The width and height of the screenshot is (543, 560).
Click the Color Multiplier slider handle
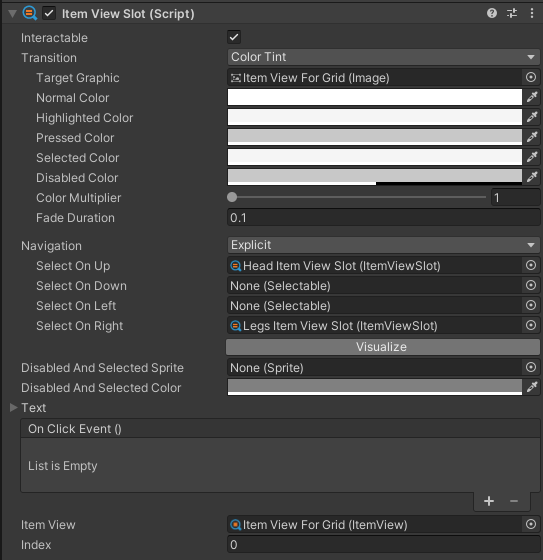pyautogui.click(x=232, y=197)
